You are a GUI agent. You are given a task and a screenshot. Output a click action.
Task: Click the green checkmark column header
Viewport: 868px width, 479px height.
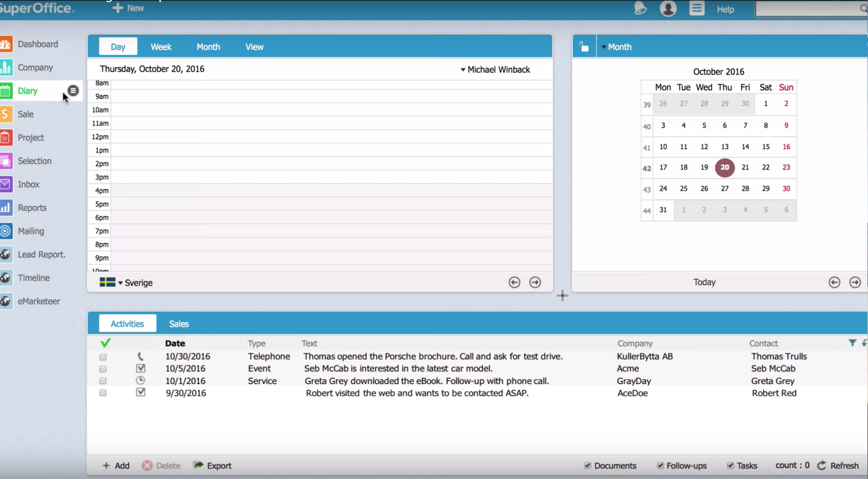tap(106, 343)
